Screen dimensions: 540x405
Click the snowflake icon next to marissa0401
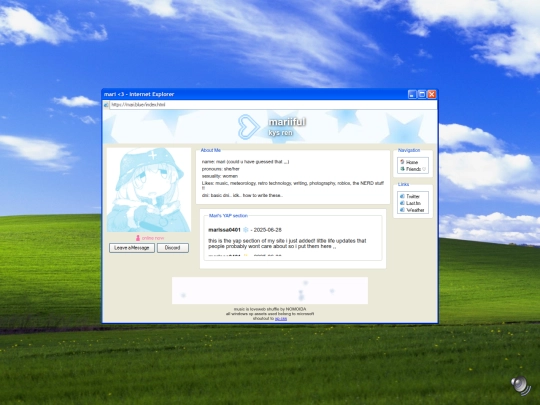point(246,230)
